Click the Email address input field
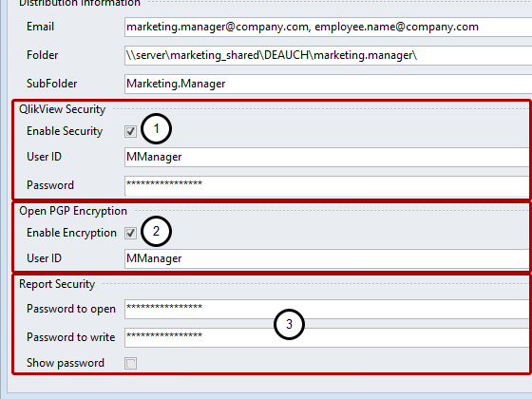Image resolution: width=532 pixels, height=399 pixels. pos(328,28)
